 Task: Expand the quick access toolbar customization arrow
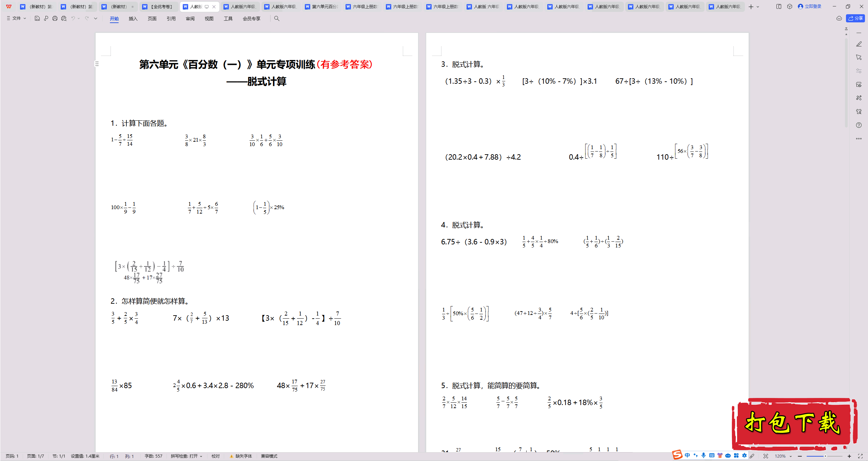point(96,18)
